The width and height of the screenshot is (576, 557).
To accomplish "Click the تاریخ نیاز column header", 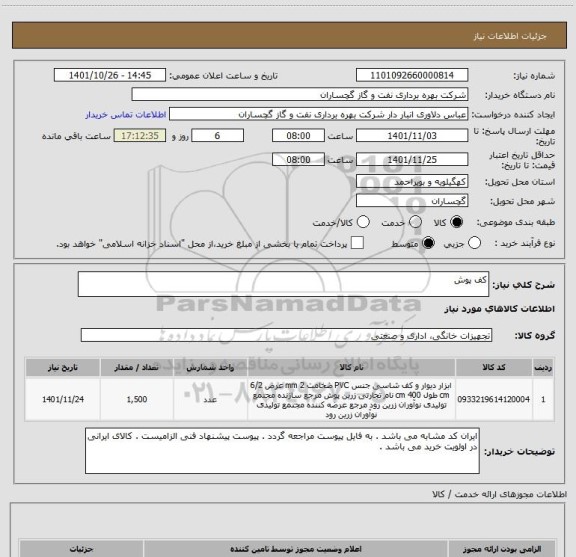I will pyautogui.click(x=62, y=367).
